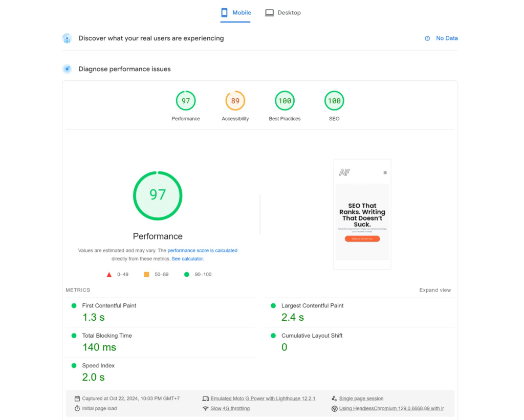Click the No Data info icon
The width and height of the screenshot is (524, 420).
427,38
